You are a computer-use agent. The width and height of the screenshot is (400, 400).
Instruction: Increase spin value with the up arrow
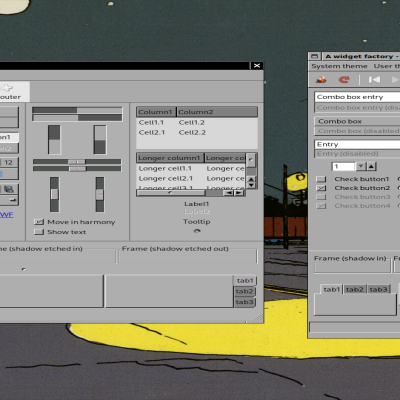[x=371, y=166]
